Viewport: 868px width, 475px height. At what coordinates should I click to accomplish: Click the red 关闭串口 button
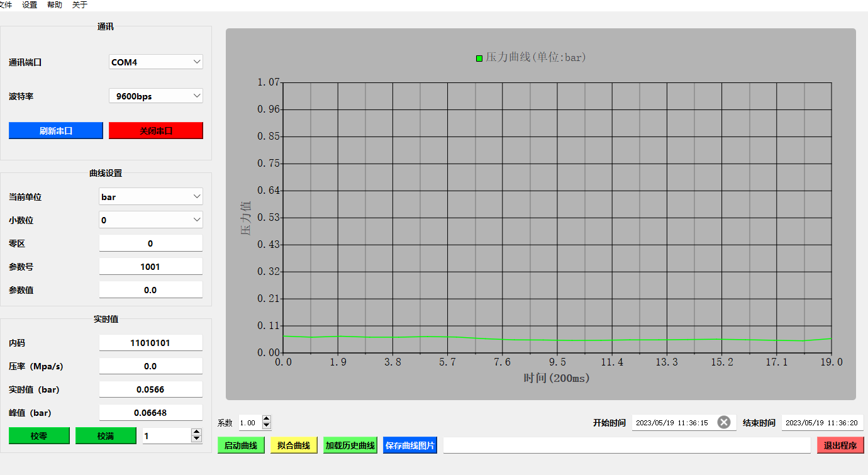[x=156, y=131]
